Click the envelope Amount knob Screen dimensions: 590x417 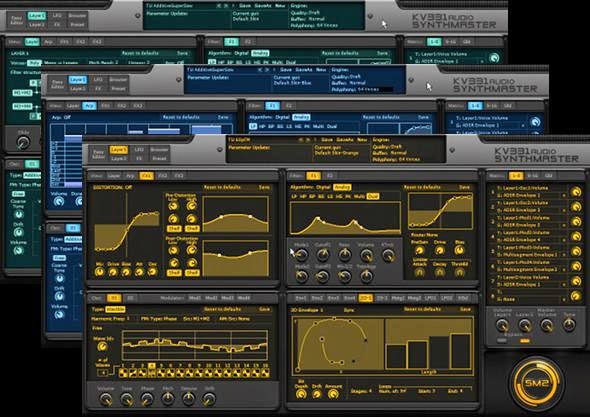click(x=333, y=394)
